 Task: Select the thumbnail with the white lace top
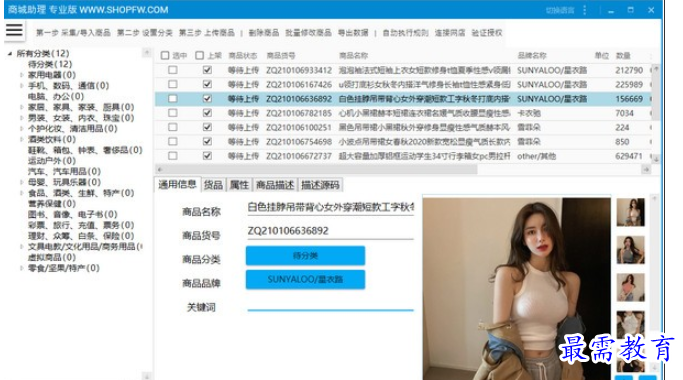630,324
